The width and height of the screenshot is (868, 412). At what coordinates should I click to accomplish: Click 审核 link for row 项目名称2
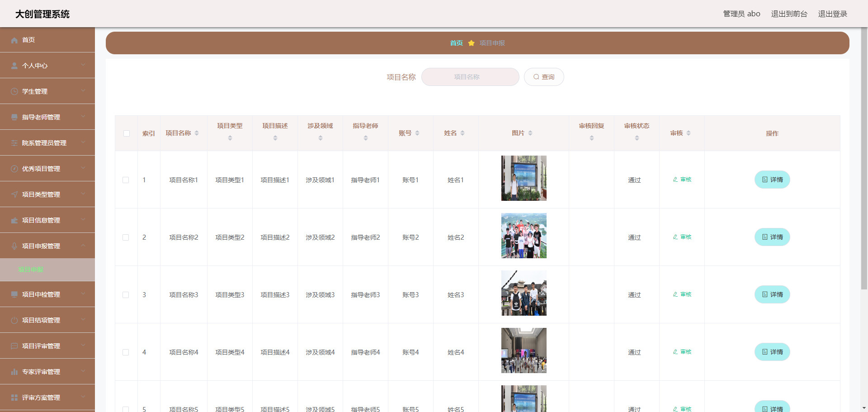pyautogui.click(x=682, y=237)
